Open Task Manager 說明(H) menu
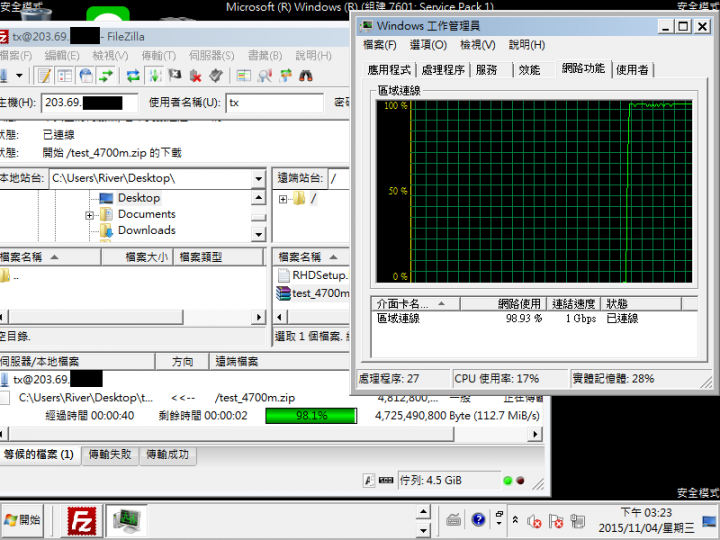 click(x=527, y=45)
